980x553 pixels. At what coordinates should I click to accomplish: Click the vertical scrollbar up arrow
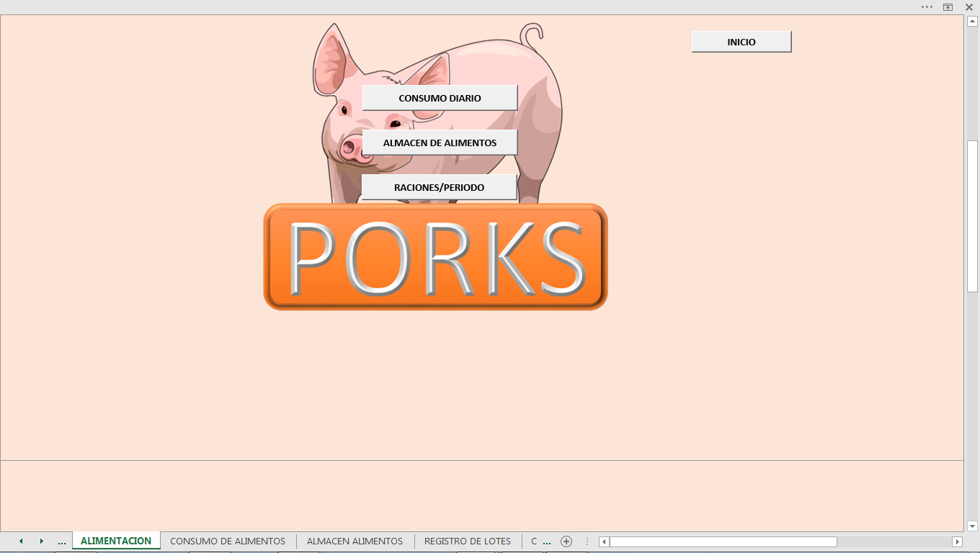click(x=972, y=22)
